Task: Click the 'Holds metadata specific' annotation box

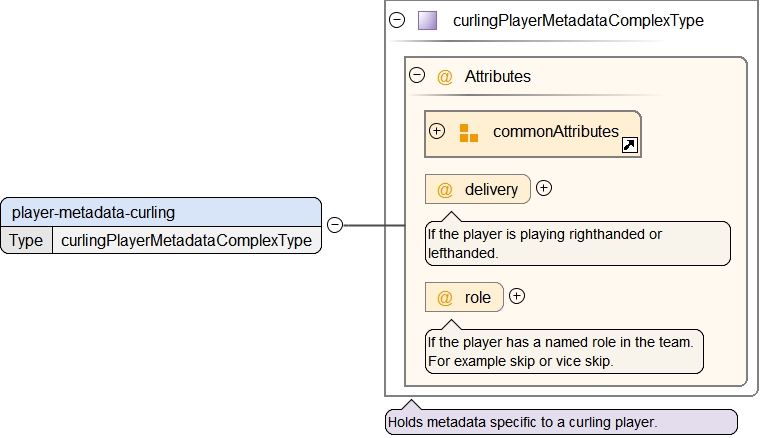Action: coord(560,422)
